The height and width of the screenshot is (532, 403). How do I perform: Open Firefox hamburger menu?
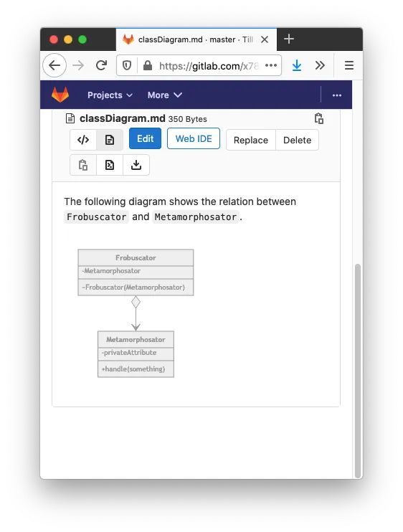tap(349, 65)
